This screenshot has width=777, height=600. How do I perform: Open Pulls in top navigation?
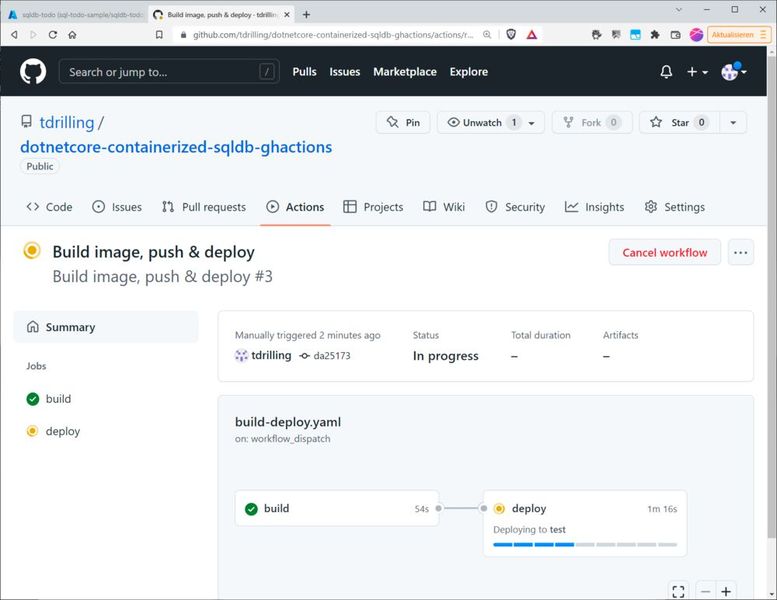(304, 72)
